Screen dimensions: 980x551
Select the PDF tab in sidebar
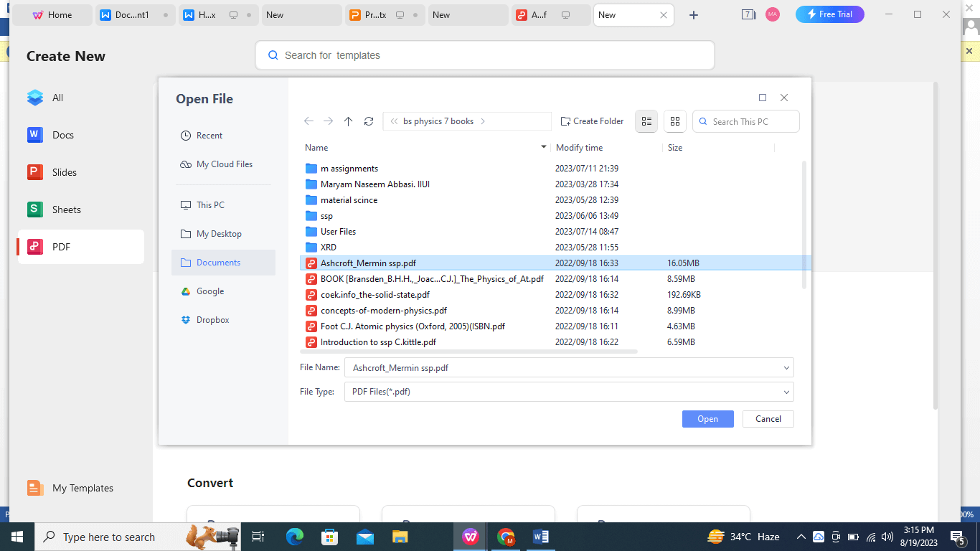click(x=60, y=246)
